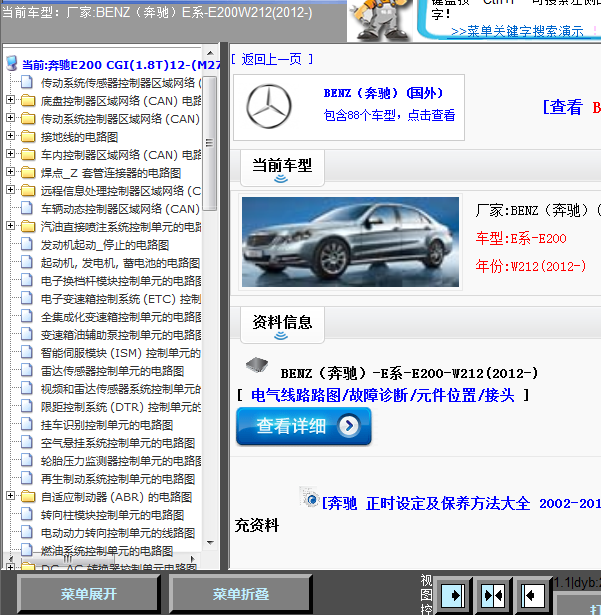601x615 pixels.
Task: Click the tree scrollbar down arrow
Action: coord(210,543)
